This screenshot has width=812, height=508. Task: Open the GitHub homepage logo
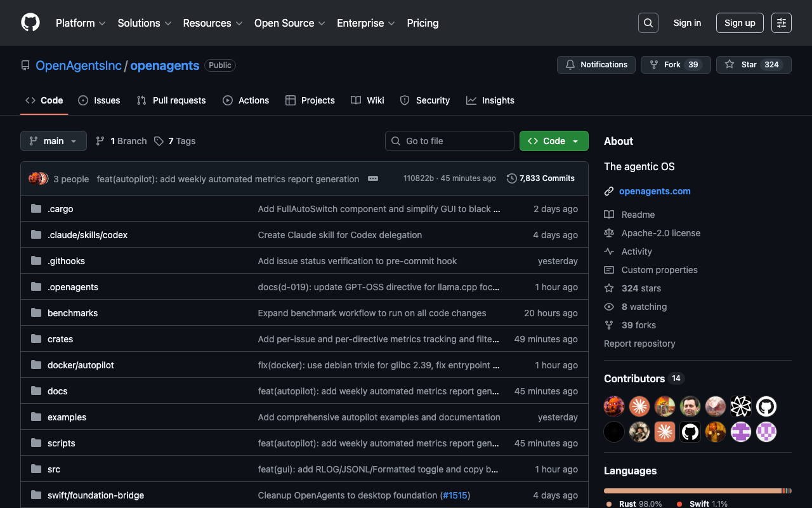pyautogui.click(x=30, y=23)
